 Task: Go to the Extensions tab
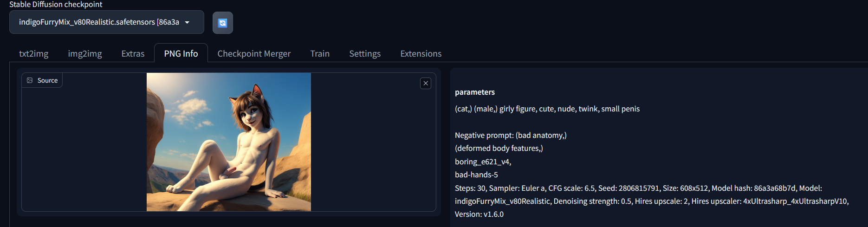point(421,53)
